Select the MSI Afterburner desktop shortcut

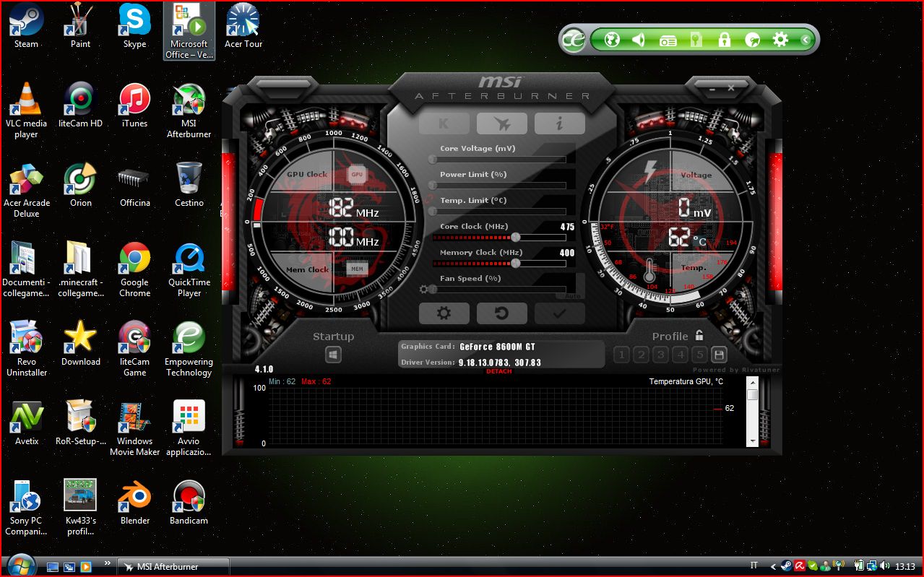click(x=189, y=110)
